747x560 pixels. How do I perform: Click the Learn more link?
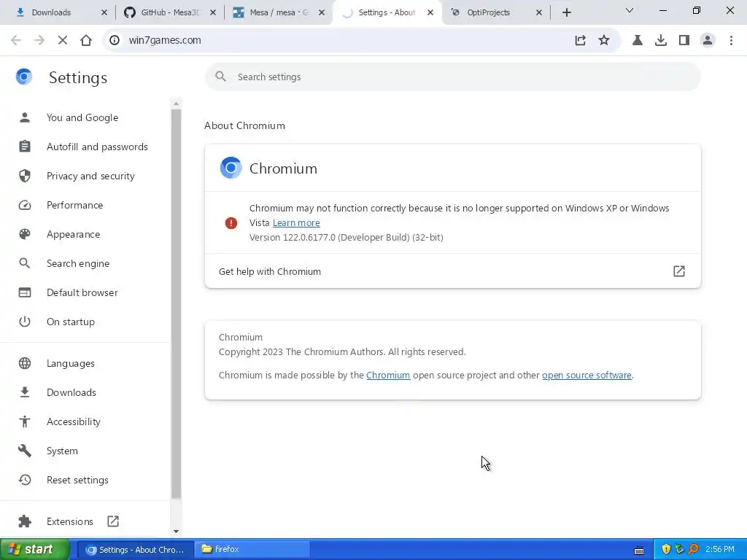296,223
